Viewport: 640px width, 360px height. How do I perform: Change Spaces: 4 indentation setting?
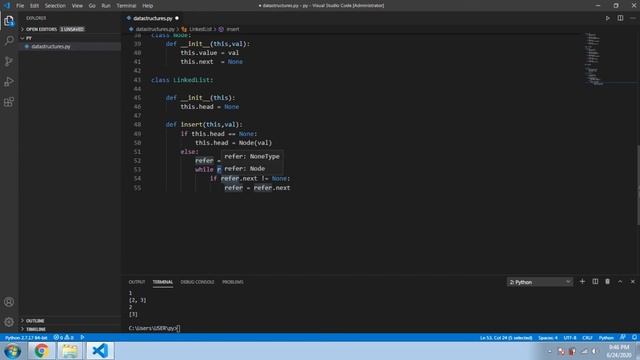click(x=548, y=338)
